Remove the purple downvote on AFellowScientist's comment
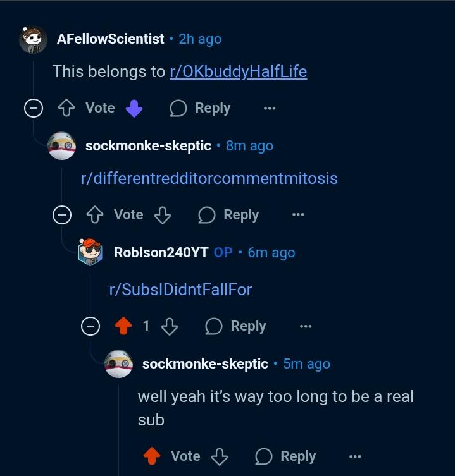Viewport: 455px width, 476px height. [134, 108]
